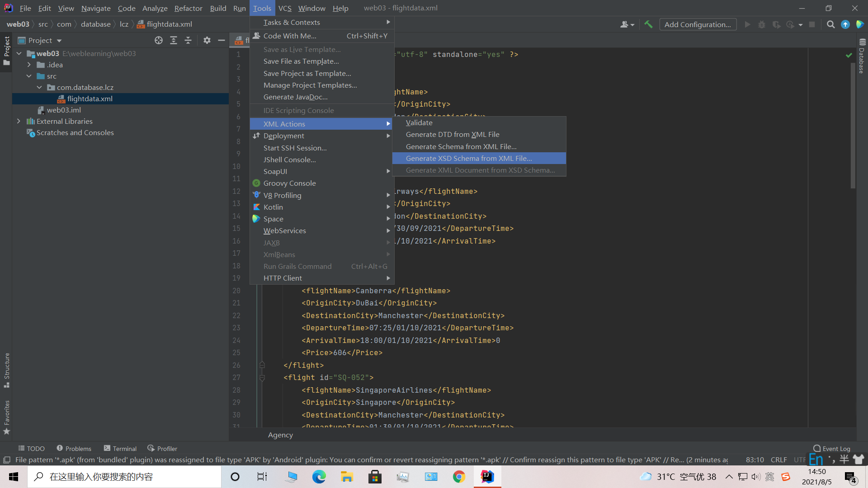Select opened file locator target icon
This screenshot has width=868, height=488.
(x=158, y=40)
